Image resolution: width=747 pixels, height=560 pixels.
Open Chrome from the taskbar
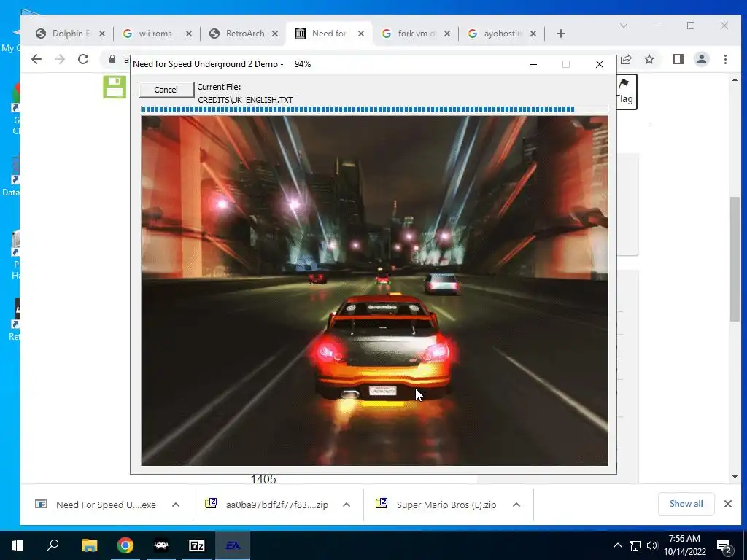tap(125, 545)
